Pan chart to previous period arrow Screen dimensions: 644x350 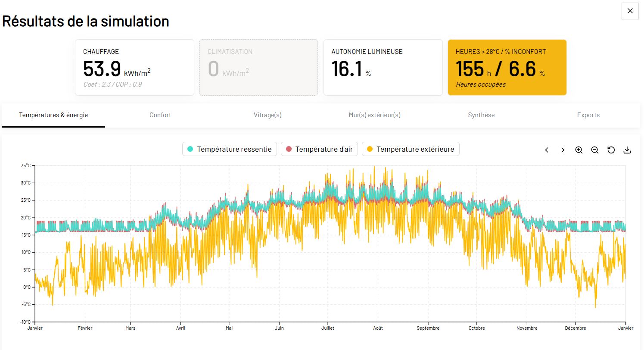coord(547,150)
